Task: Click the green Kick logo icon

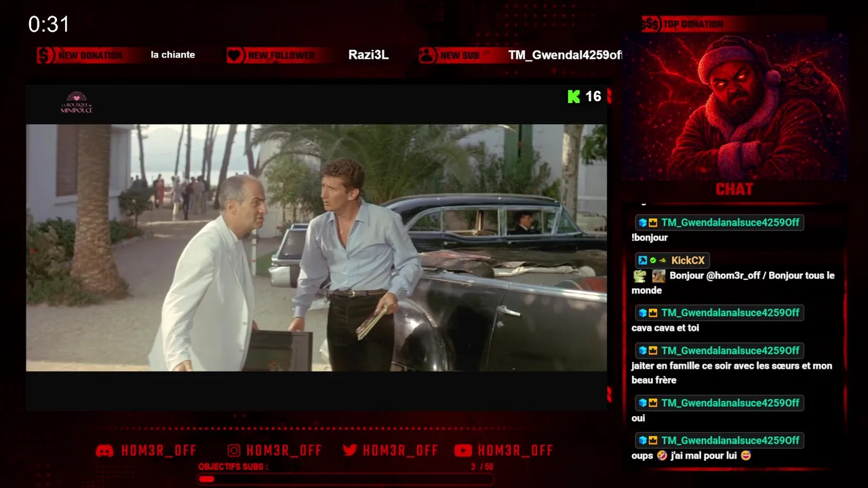Action: (574, 96)
